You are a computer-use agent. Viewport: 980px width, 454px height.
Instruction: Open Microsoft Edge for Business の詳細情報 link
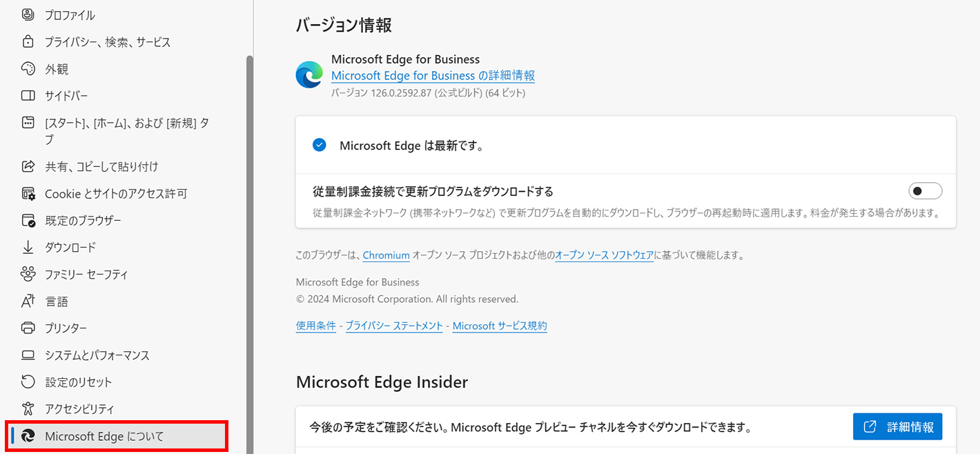pos(433,76)
